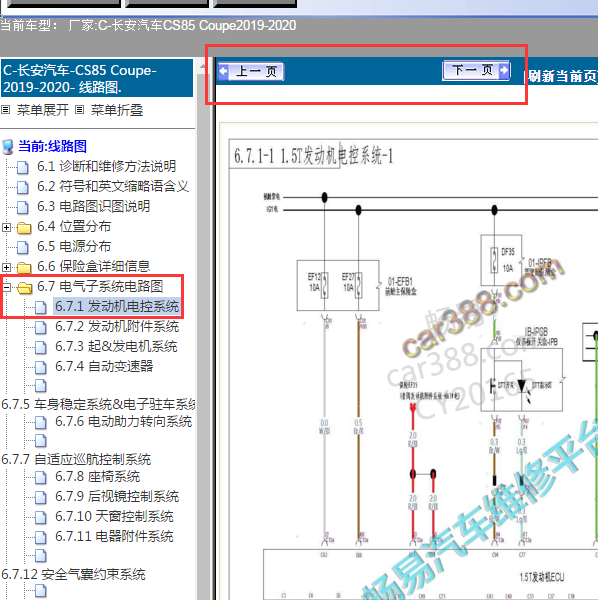598x600 pixels.
Task: Click page icon above 6.7.12 安全气囊约束系统
Action: pyautogui.click(x=41, y=556)
